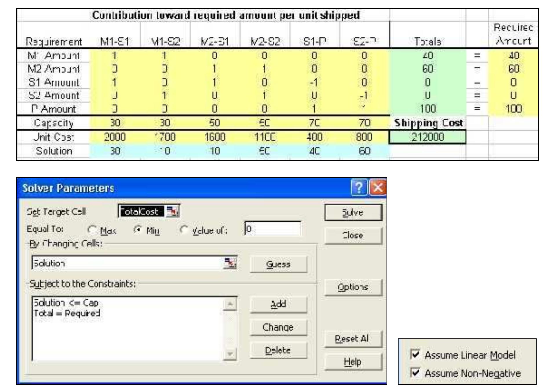554x392 pixels.
Task: Click constraints list scroll down arrow
Action: click(x=230, y=354)
